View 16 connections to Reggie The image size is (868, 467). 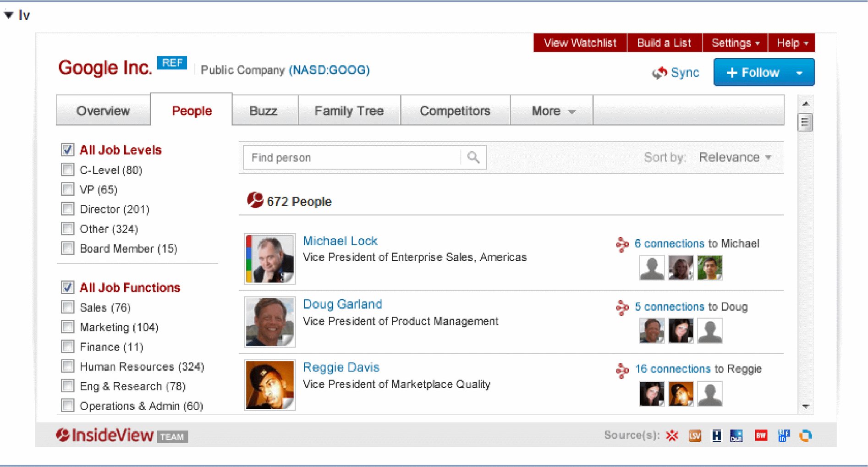[x=673, y=369]
